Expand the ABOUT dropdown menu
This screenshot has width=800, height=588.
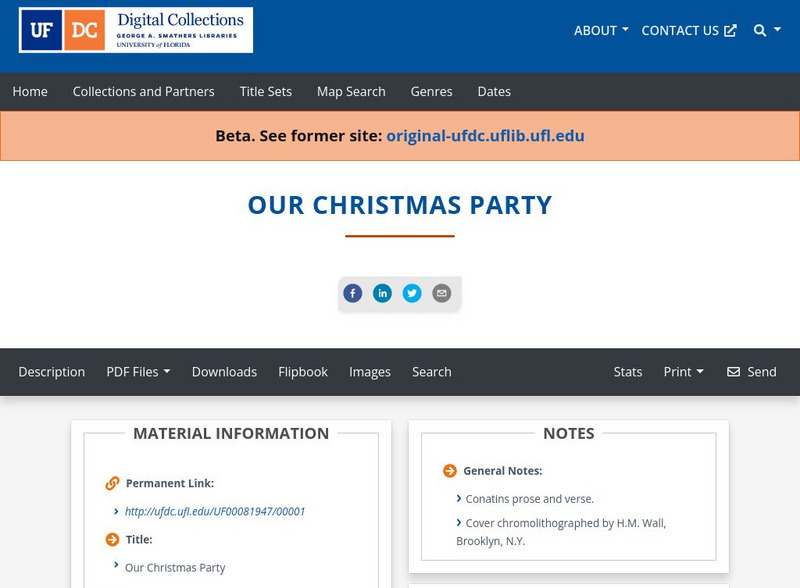pos(601,31)
